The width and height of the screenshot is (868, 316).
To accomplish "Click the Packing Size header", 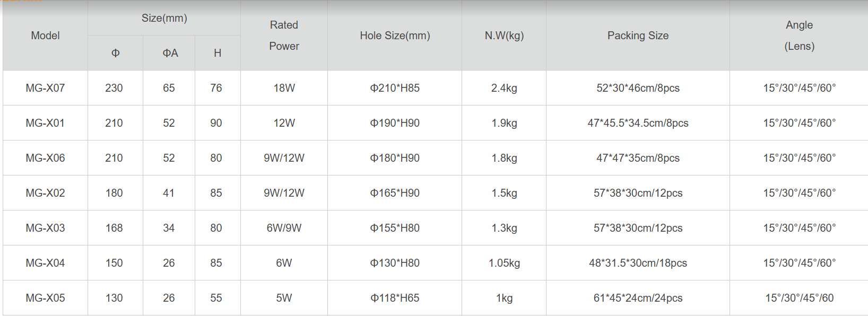I will [638, 36].
